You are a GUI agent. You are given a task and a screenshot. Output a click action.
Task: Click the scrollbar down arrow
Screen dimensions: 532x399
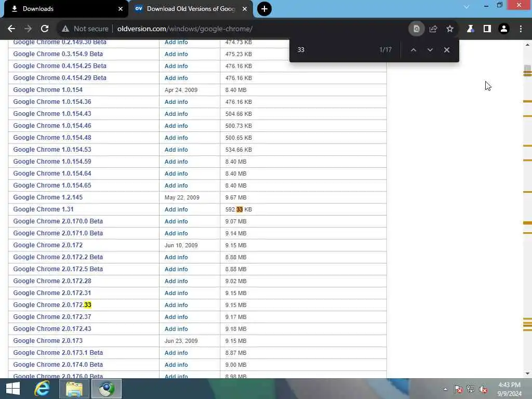tap(528, 374)
